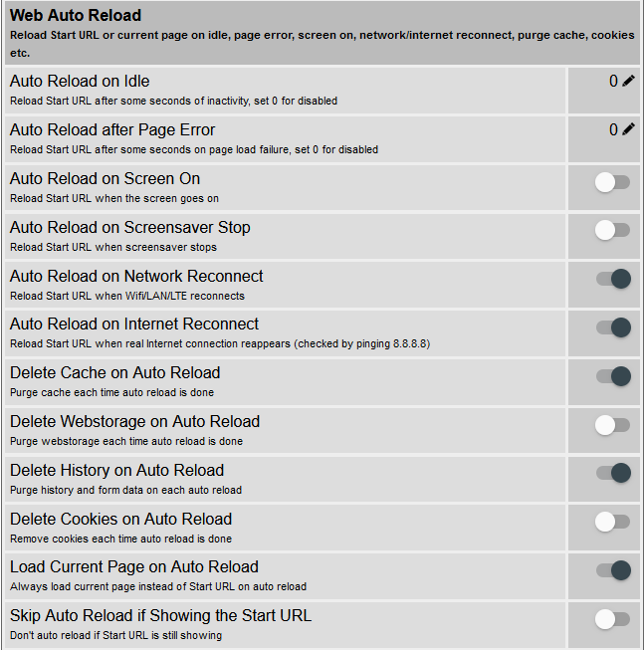Image resolution: width=644 pixels, height=650 pixels.
Task: Click the Auto Reload on Internet Reconnect description
Action: (x=220, y=344)
